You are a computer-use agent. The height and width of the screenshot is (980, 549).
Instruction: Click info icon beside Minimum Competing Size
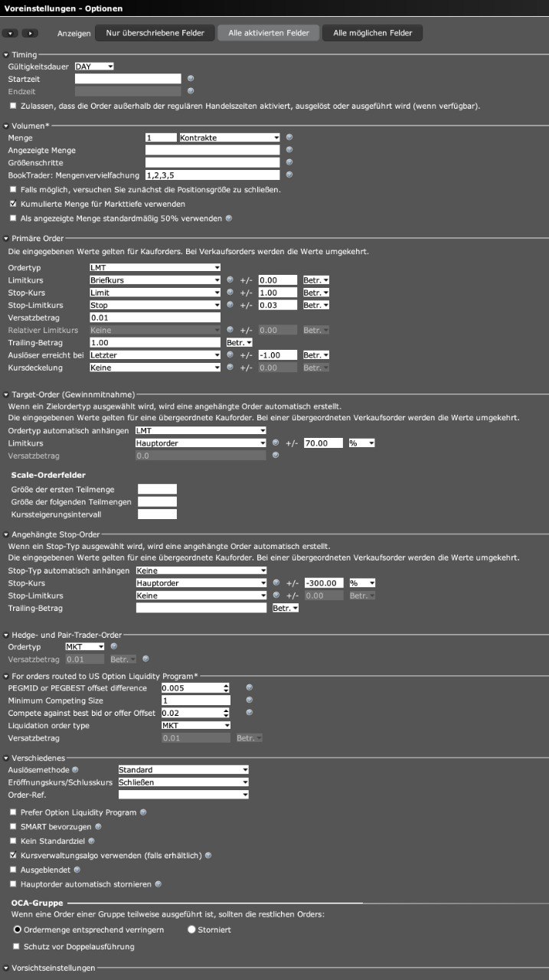pyautogui.click(x=249, y=701)
